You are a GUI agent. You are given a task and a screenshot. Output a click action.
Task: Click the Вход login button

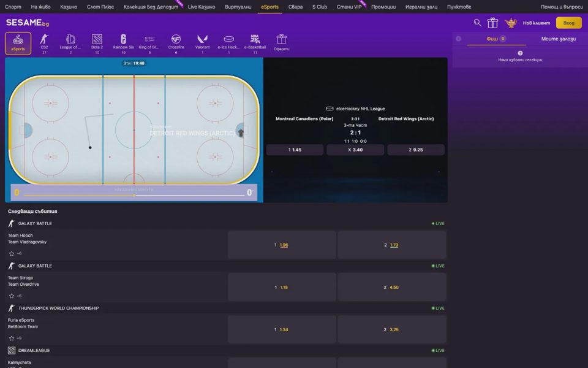click(569, 23)
